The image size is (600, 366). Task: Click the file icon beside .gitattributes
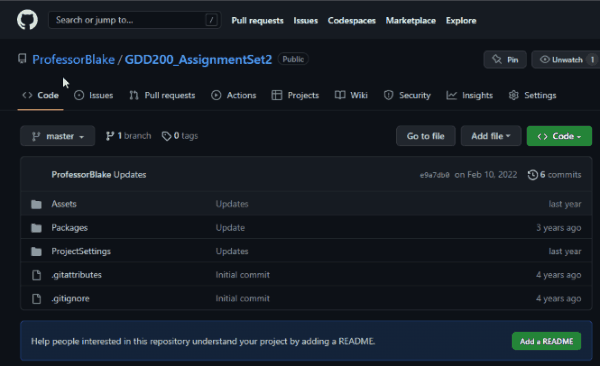(x=36, y=275)
